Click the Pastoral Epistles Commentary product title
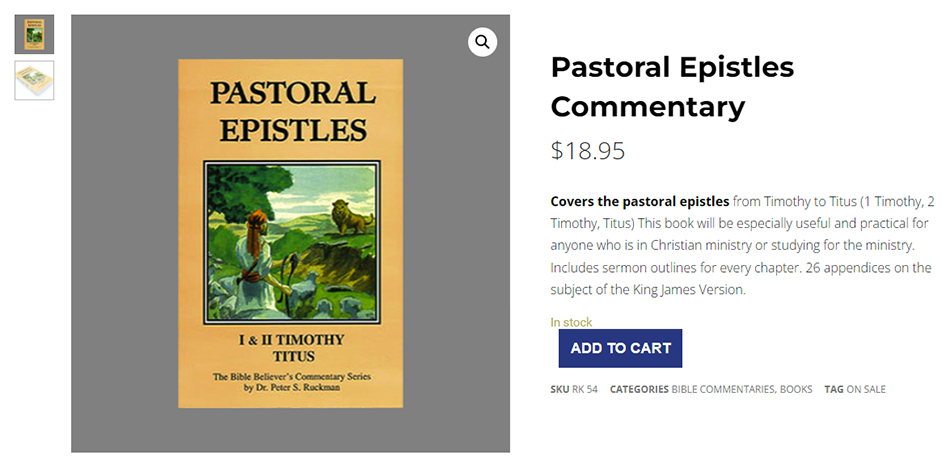950x468 pixels. click(x=672, y=86)
